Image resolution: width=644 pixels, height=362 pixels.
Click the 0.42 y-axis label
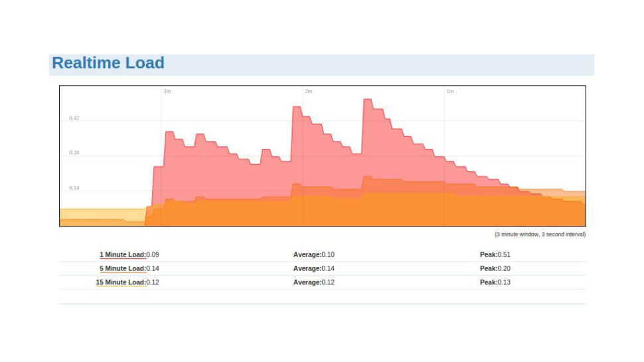point(74,118)
